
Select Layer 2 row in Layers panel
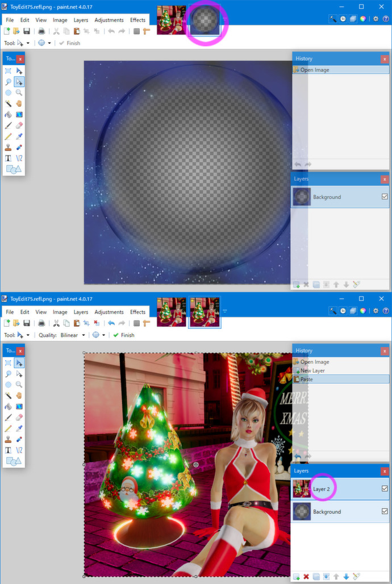[x=340, y=489]
